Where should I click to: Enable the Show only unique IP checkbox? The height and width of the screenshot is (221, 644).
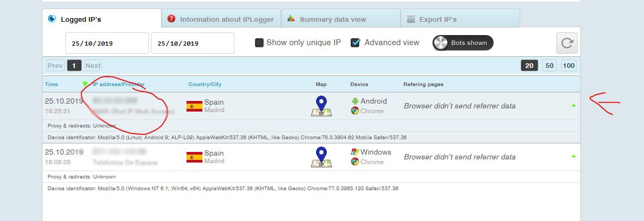(259, 42)
